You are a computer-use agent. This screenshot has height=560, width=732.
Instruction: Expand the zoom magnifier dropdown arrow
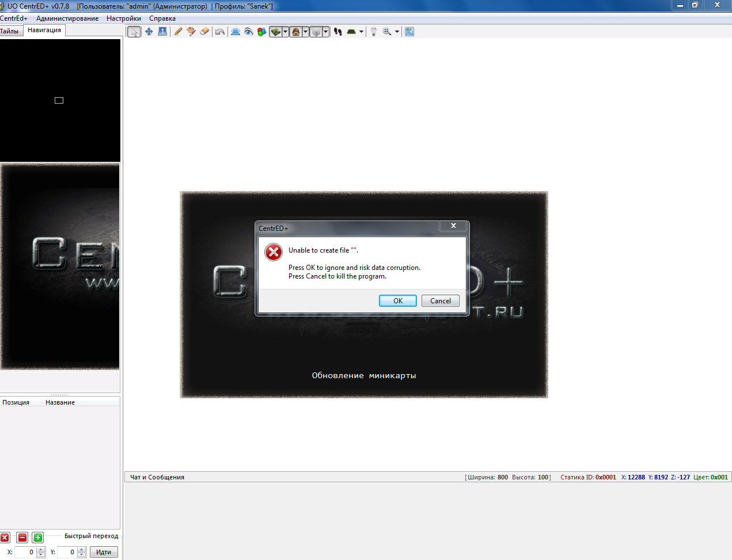click(x=397, y=32)
